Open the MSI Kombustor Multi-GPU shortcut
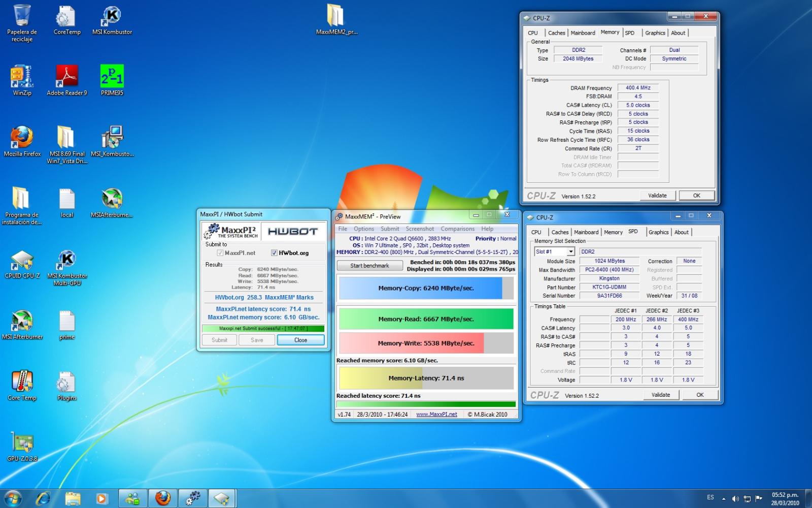 pos(67,267)
